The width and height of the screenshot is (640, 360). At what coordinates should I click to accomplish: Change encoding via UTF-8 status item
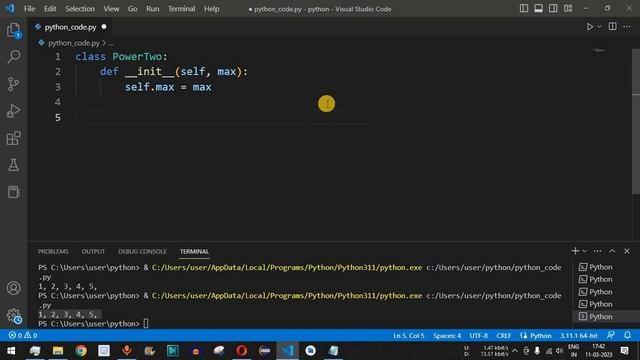click(478, 336)
